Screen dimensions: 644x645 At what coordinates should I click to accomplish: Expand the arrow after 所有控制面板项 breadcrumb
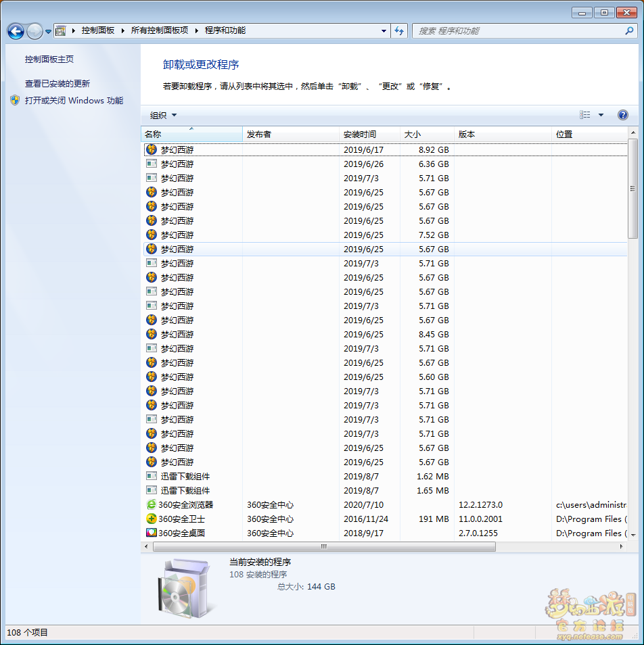point(197,31)
